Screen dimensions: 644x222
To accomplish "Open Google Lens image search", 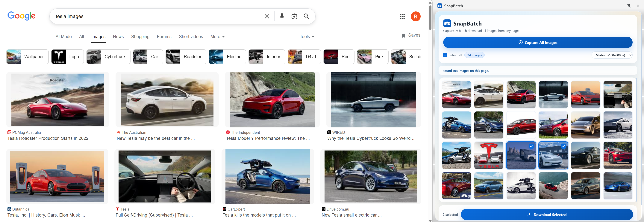I will pos(294,16).
